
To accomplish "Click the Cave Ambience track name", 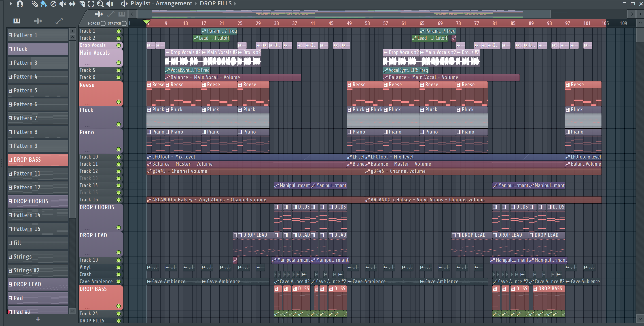I will pos(96,282).
